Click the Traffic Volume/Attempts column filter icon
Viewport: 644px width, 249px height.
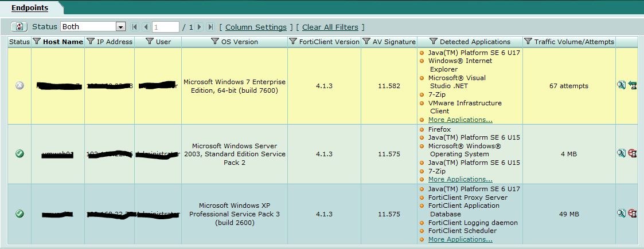528,41
